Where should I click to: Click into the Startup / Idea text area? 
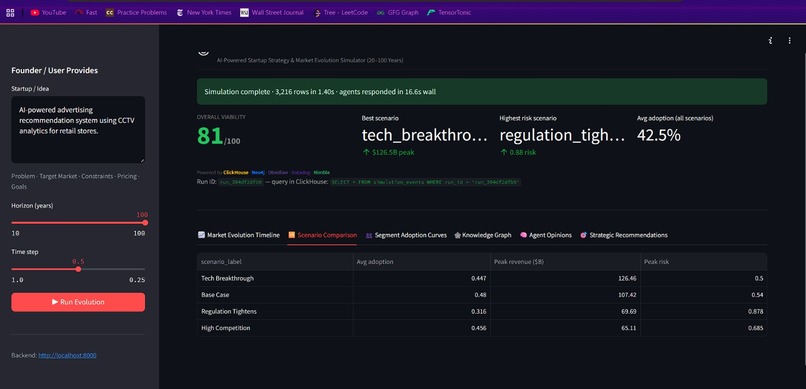point(78,129)
